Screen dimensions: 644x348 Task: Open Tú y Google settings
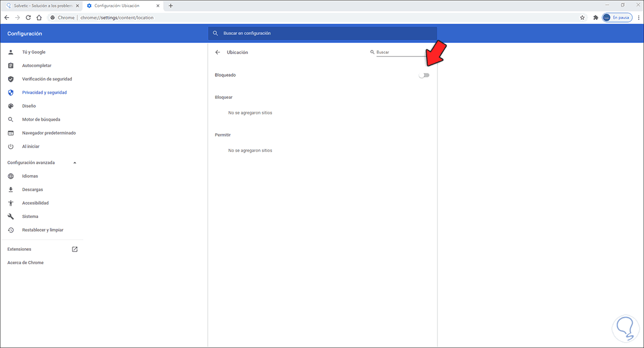34,52
